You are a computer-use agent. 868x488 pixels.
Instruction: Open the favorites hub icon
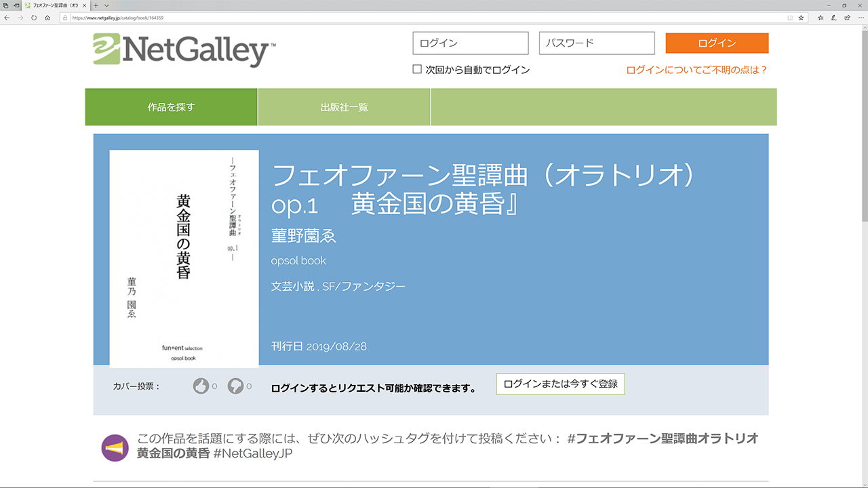click(x=821, y=18)
